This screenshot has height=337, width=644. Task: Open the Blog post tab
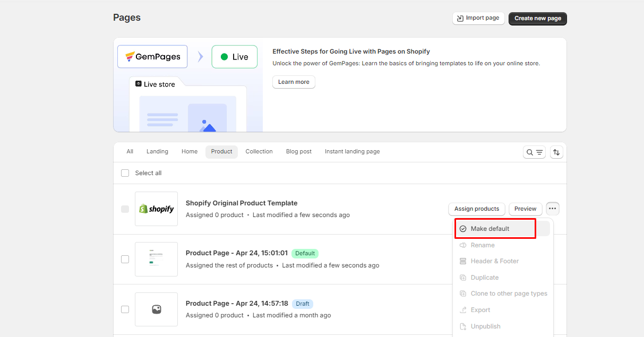click(x=298, y=151)
